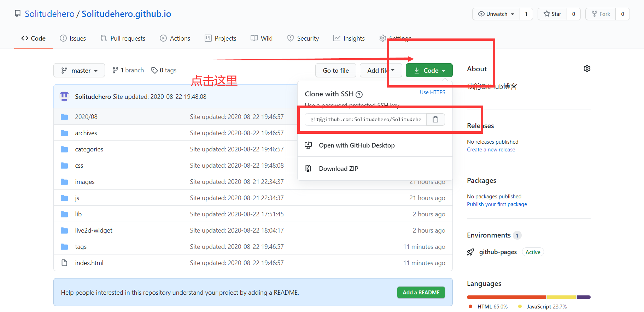Click the tag icon next to 0 tags
Screen dimensions: 644x312
(x=154, y=71)
